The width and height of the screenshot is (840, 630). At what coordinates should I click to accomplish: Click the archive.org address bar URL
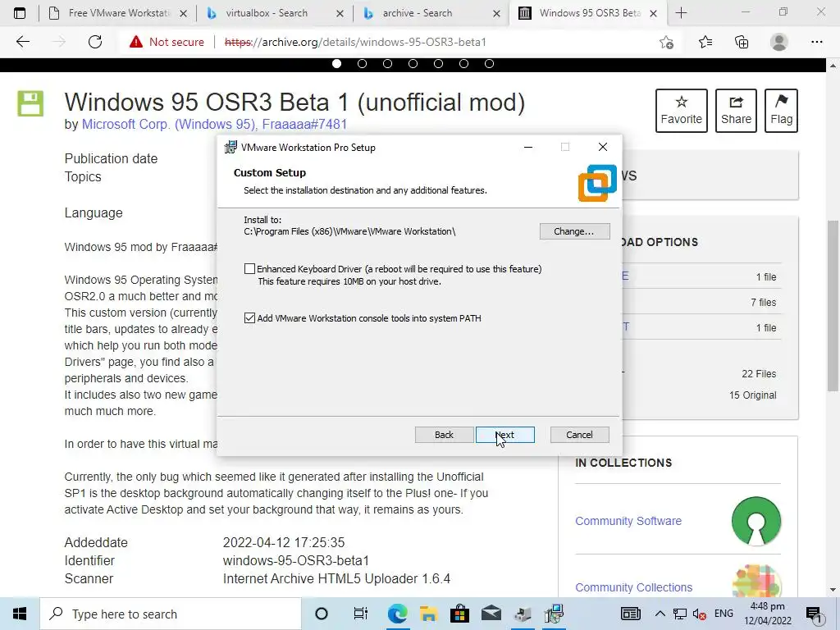(355, 42)
